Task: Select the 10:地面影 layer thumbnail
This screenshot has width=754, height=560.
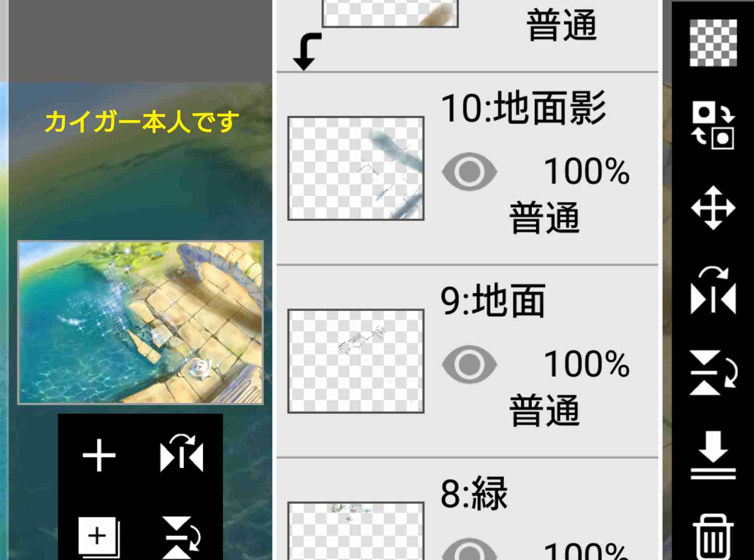Action: coord(356,168)
